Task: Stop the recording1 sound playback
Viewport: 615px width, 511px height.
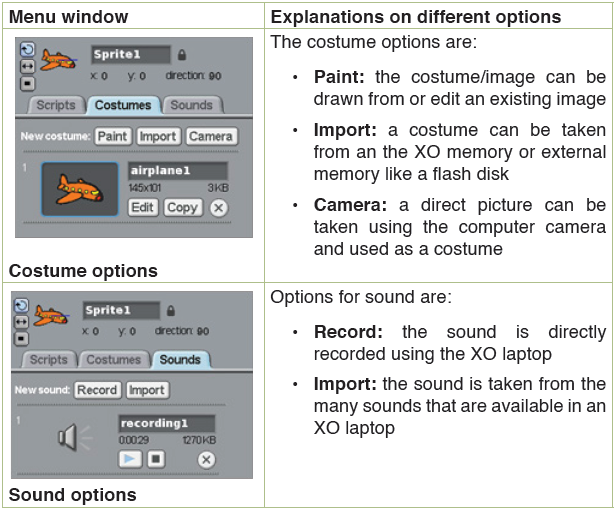Action: (x=156, y=459)
